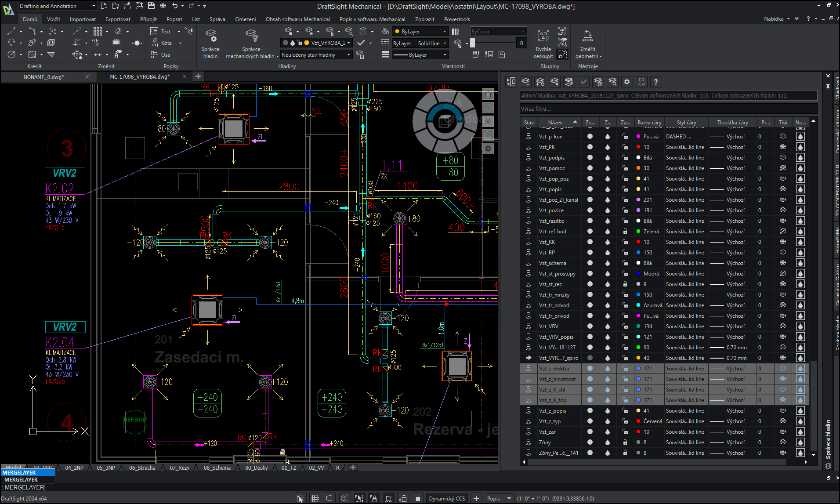Click the help question mark in layer panel

(655, 82)
